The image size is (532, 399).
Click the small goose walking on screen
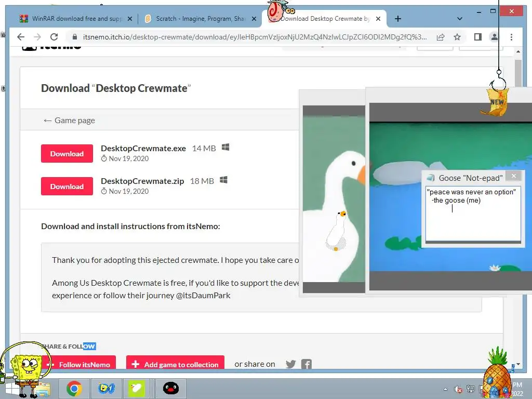337,231
